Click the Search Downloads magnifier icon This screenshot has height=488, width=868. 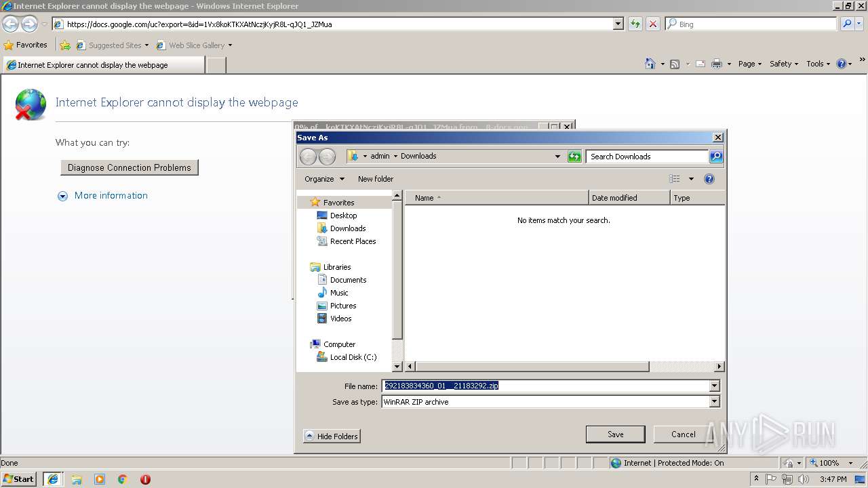716,157
